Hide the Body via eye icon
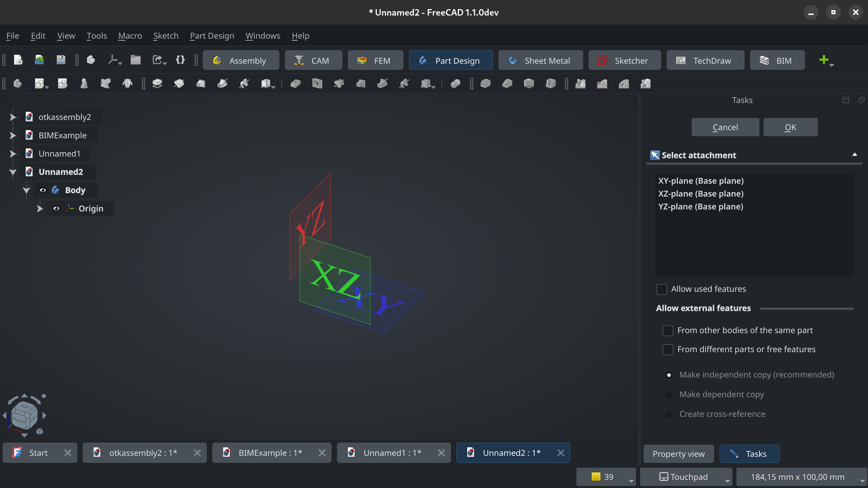 (x=43, y=190)
